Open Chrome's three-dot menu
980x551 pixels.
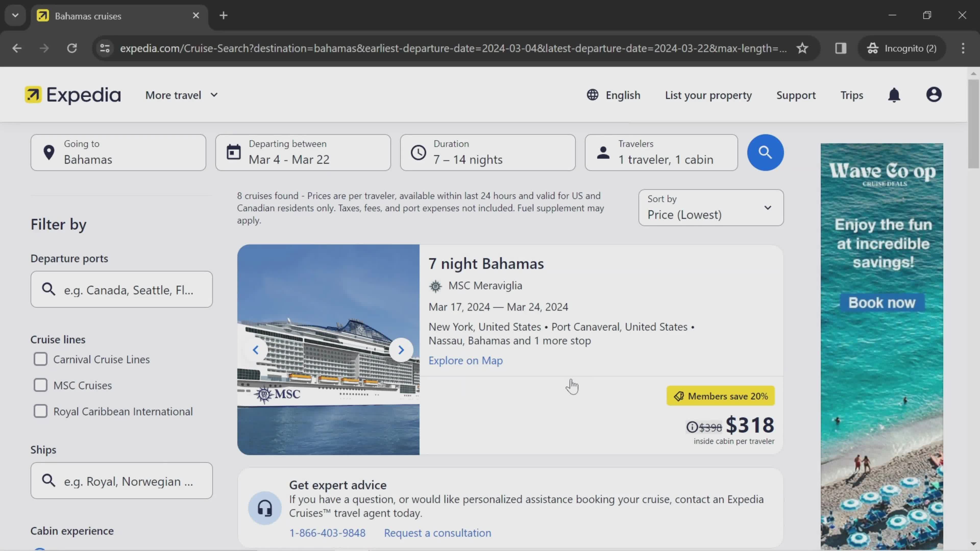tap(963, 48)
